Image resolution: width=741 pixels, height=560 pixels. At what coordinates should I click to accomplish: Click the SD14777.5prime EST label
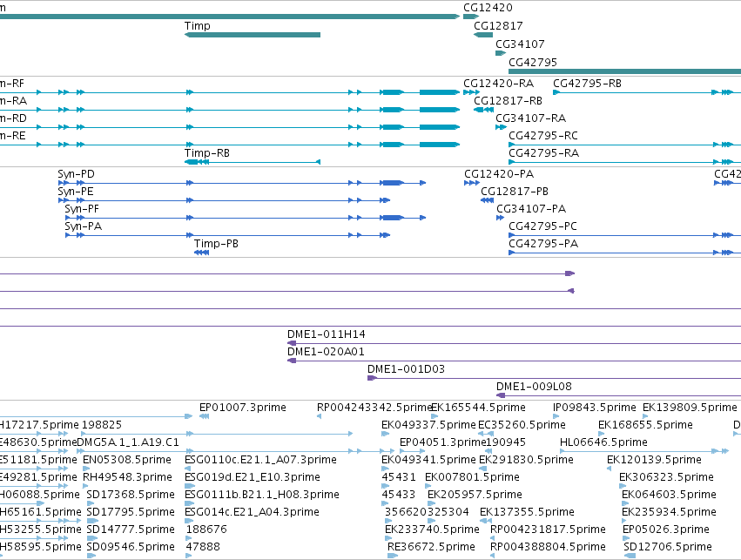[131, 530]
